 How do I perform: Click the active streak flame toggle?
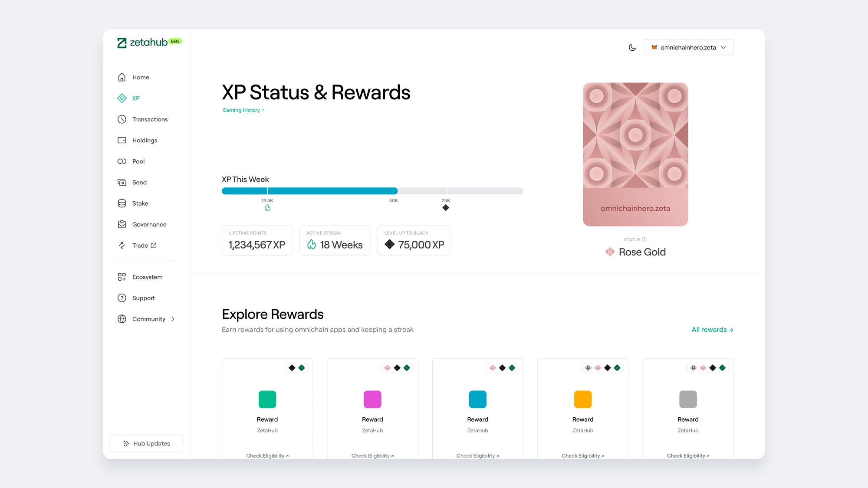tap(268, 208)
